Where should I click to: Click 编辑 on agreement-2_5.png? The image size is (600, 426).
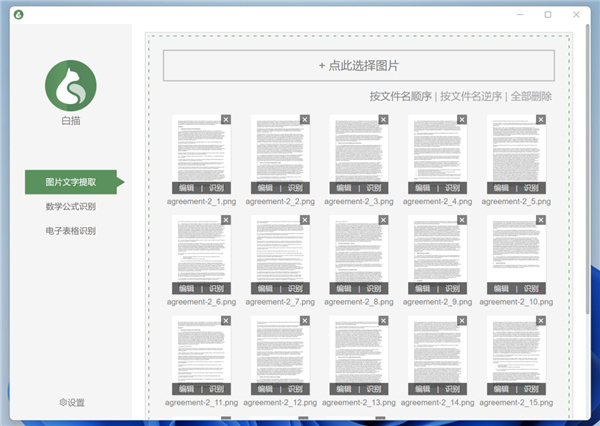pos(502,188)
